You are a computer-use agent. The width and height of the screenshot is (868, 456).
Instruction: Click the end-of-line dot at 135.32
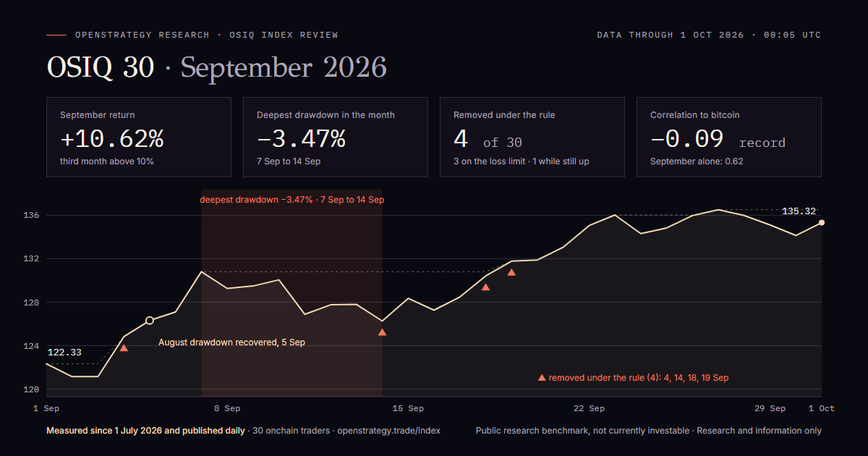[822, 223]
